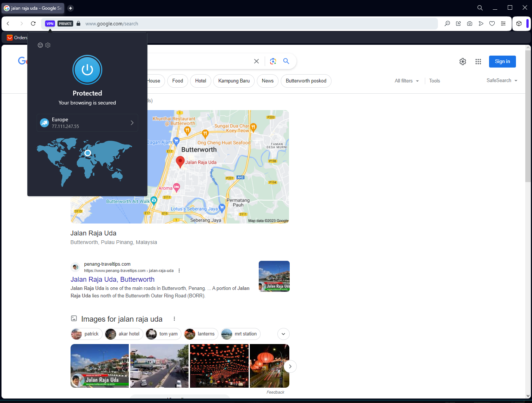Select the Hotel filter chip

[x=200, y=81]
